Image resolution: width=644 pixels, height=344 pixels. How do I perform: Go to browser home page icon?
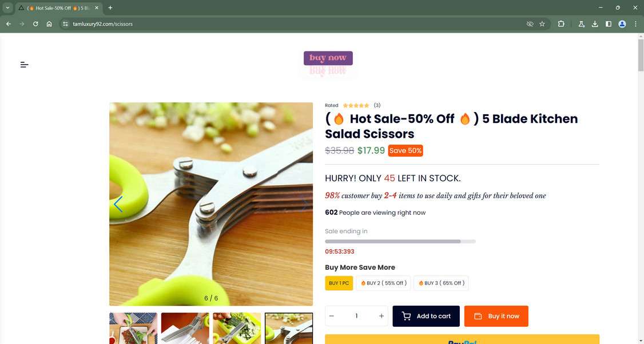click(x=49, y=24)
